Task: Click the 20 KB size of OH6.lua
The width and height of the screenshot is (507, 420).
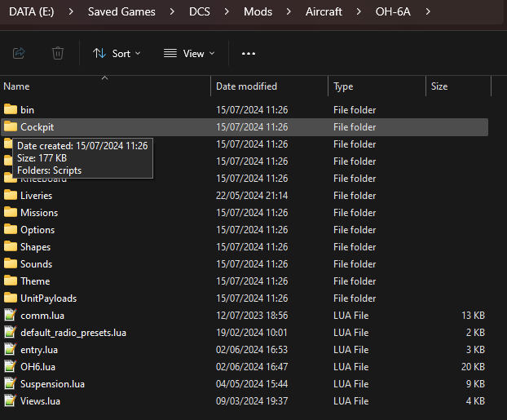Action: click(473, 367)
